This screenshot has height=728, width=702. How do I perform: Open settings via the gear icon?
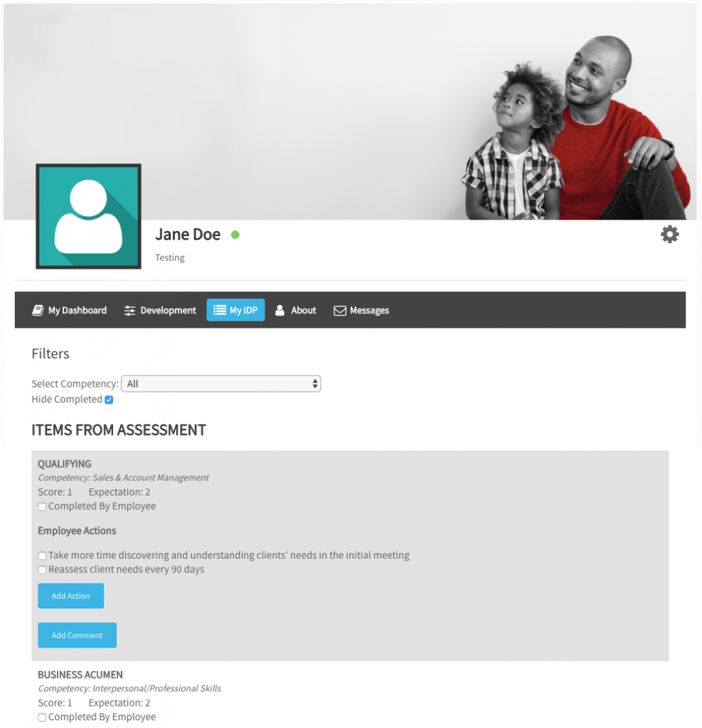pyautogui.click(x=669, y=235)
